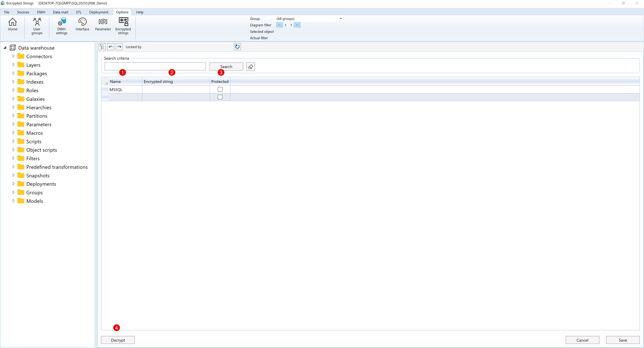Screen dimensions: 644x348
Task: Open the Deployment menu tab
Action: 99,12
